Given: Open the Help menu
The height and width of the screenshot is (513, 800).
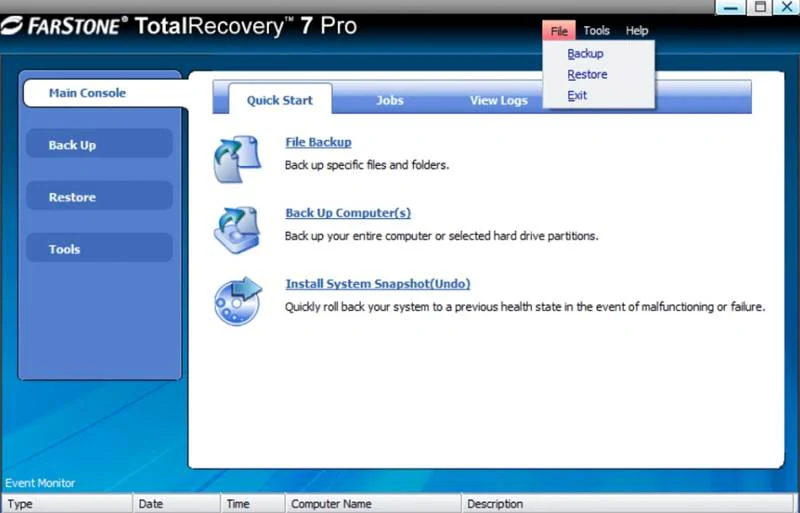Looking at the screenshot, I should pyautogui.click(x=637, y=31).
